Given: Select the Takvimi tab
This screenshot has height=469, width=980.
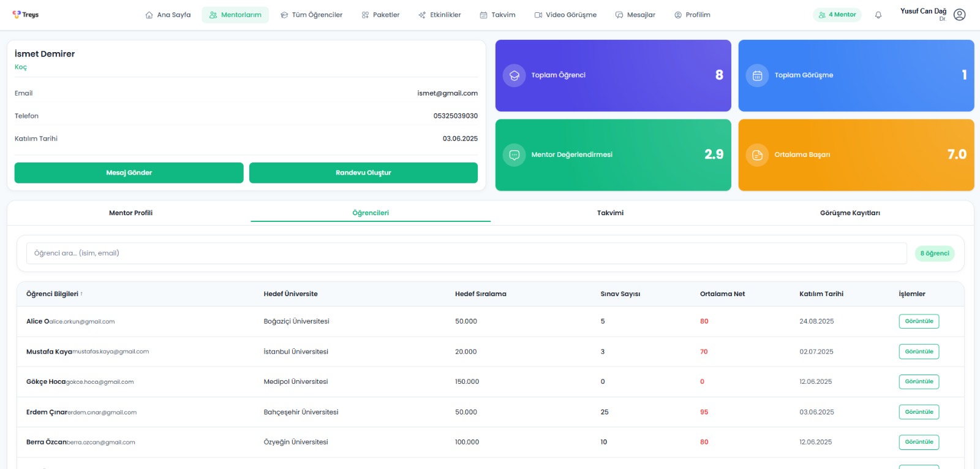Looking at the screenshot, I should [610, 213].
